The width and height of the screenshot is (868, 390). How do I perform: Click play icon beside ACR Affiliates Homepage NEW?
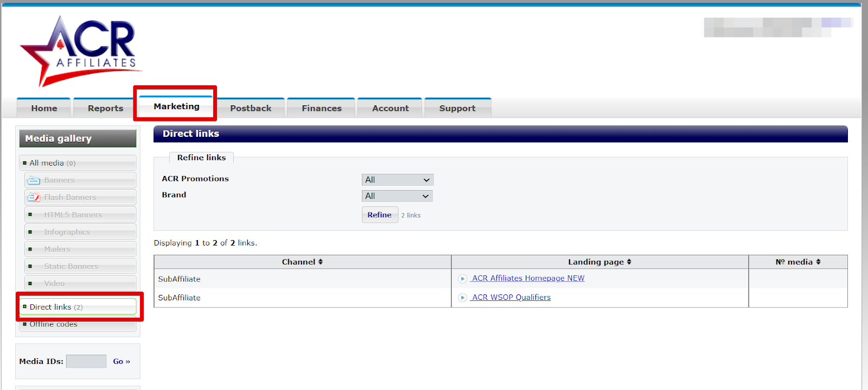pos(463,279)
